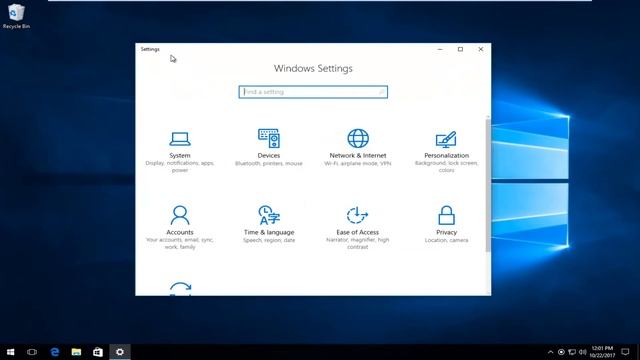
Task: Click the search magnifier in Find a setting
Action: (x=381, y=92)
